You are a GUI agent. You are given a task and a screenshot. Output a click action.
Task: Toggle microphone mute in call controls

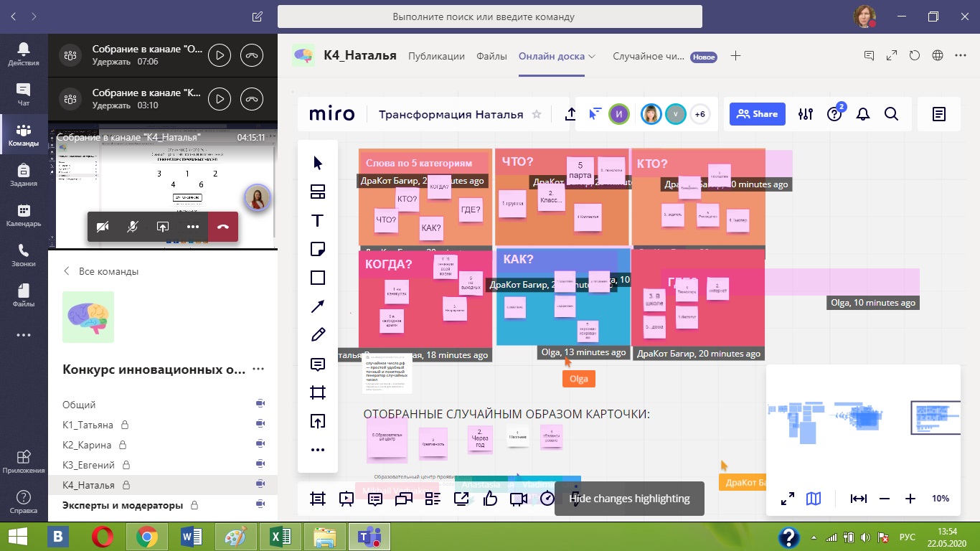tap(133, 227)
